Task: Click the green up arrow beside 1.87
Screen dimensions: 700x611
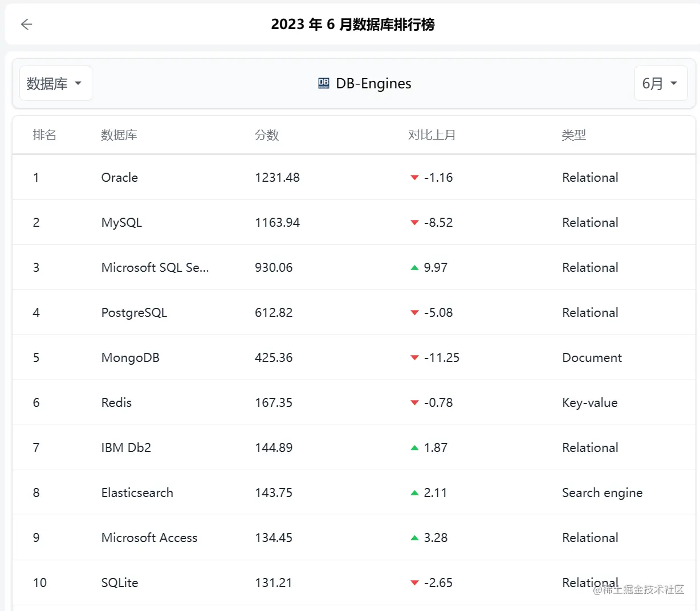Action: click(x=414, y=447)
